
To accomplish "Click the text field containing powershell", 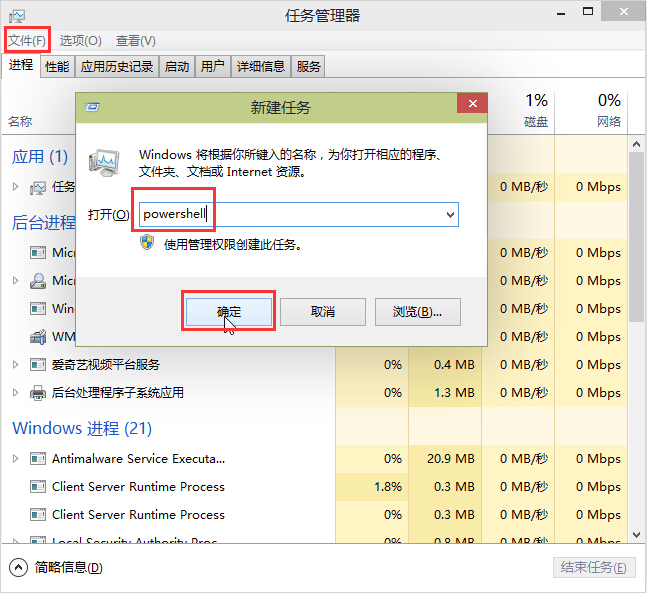I will coord(290,214).
